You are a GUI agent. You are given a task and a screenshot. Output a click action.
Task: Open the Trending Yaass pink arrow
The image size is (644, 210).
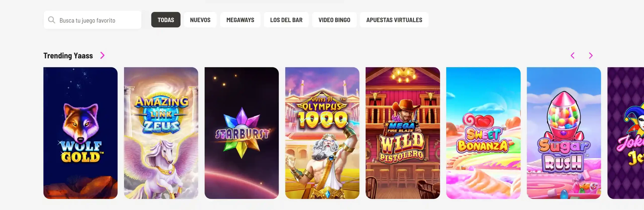coord(102,55)
